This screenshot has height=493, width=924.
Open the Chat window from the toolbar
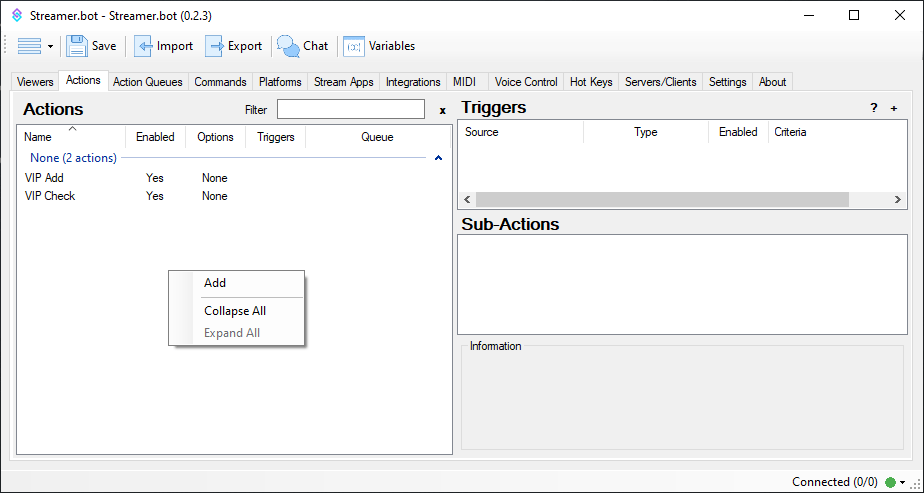303,46
